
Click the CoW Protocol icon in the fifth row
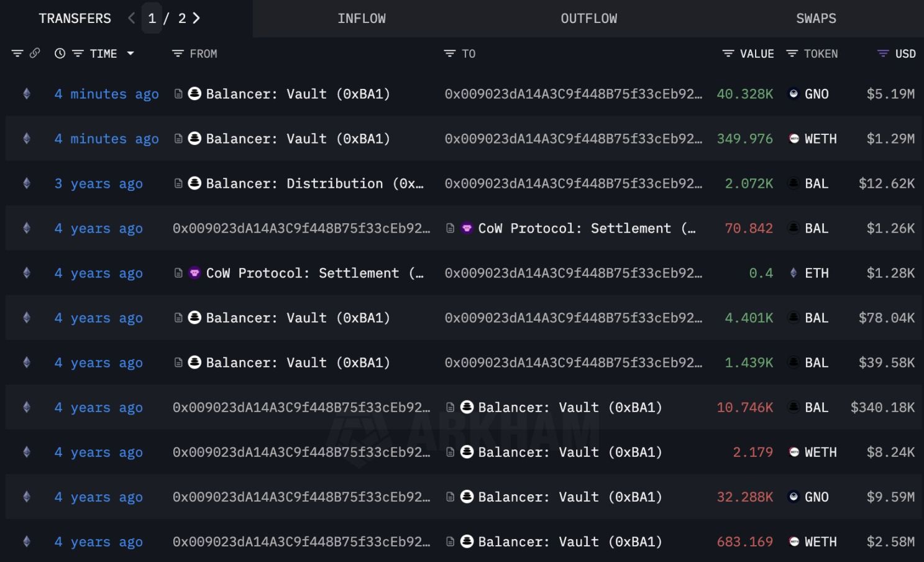coord(194,273)
